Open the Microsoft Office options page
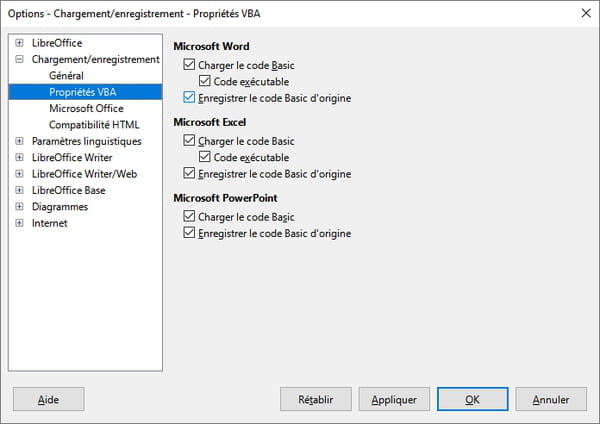This screenshot has width=600, height=424. (86, 109)
